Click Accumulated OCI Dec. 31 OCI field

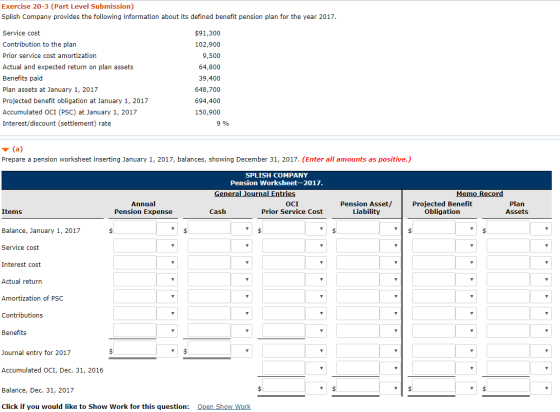(x=284, y=368)
